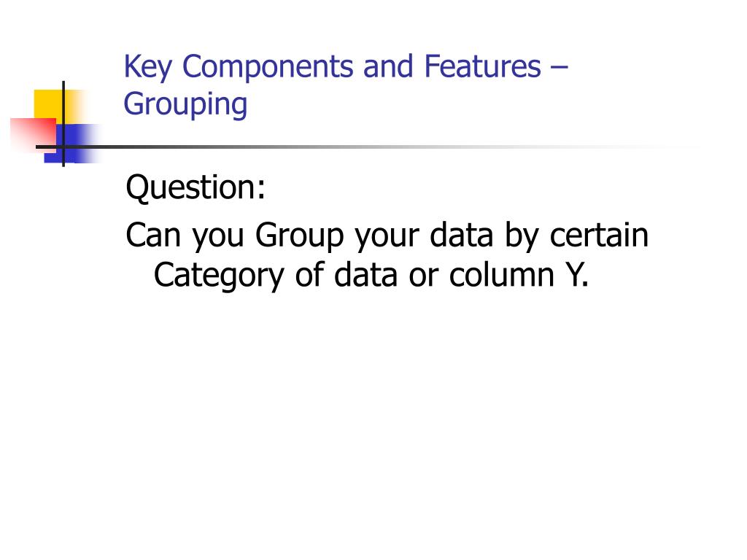
Task: Click the word "Category" in the body
Action: [219, 276]
